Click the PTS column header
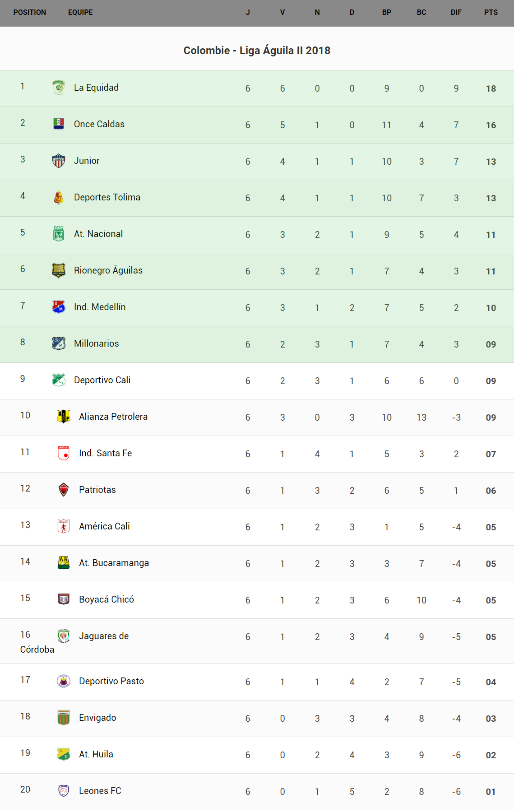 (x=491, y=13)
